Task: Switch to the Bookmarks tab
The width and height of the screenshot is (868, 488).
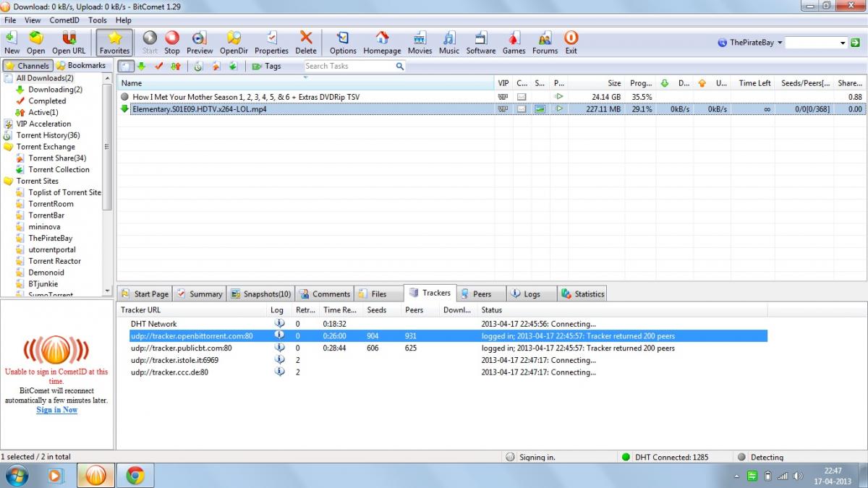Action: click(x=81, y=66)
